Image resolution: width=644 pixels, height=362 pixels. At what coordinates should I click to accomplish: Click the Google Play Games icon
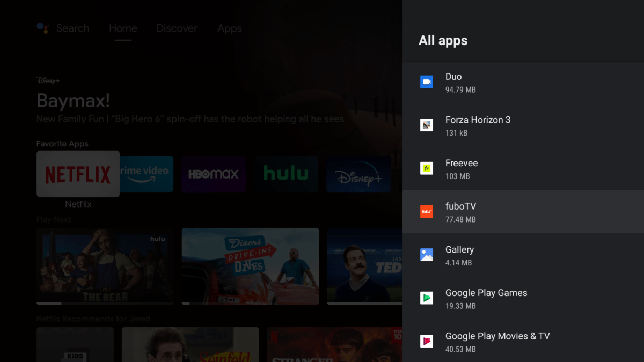coord(427,298)
